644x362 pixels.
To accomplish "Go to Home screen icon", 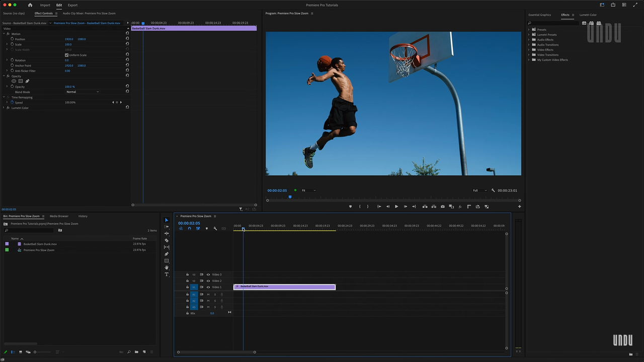I will pos(30,5).
